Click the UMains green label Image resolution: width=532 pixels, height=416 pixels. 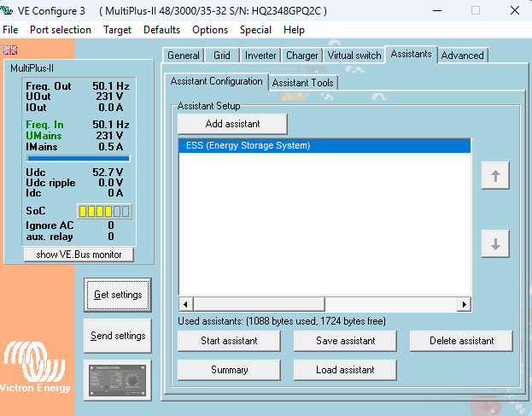[44, 136]
